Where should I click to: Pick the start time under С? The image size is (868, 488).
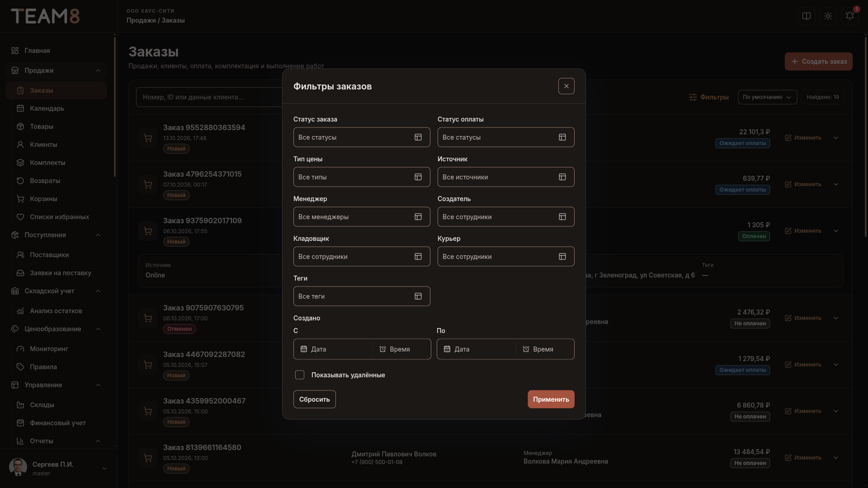point(401,349)
